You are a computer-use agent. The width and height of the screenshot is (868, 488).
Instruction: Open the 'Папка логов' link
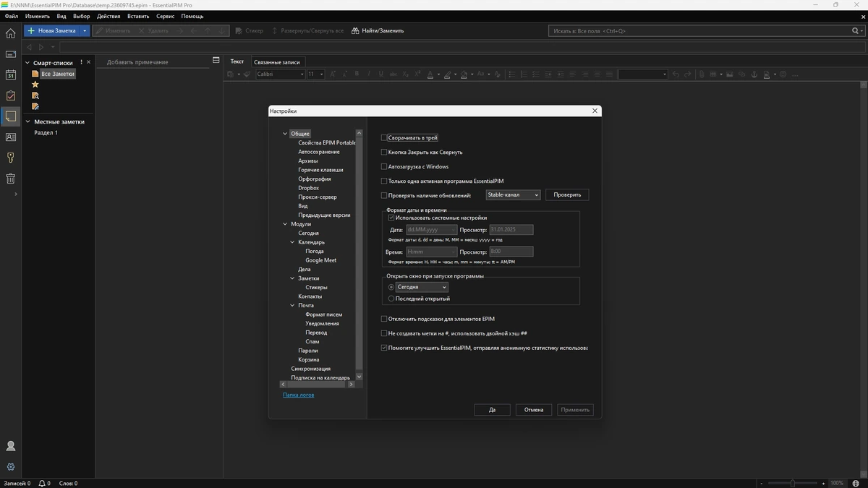pos(298,395)
